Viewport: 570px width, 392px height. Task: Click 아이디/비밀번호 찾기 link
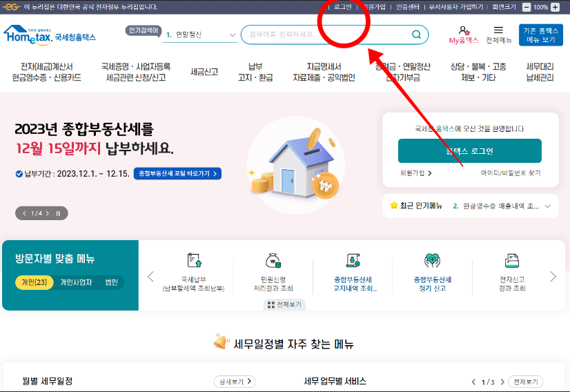coord(511,173)
